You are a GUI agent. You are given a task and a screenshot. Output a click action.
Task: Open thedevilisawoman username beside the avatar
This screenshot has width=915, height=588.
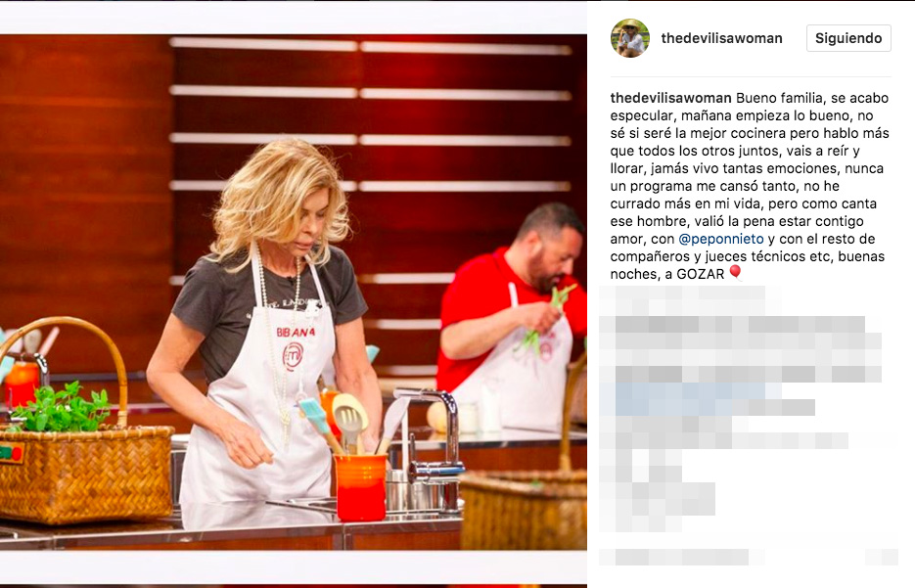721,38
